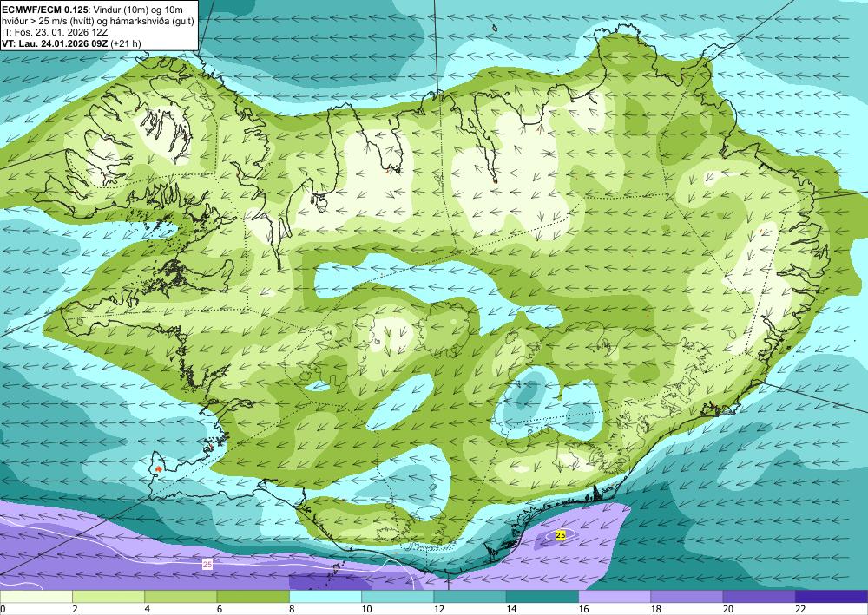Click the darker green 6–8 legend swatch
Viewport: 868px width, 615px height.
click(253, 597)
